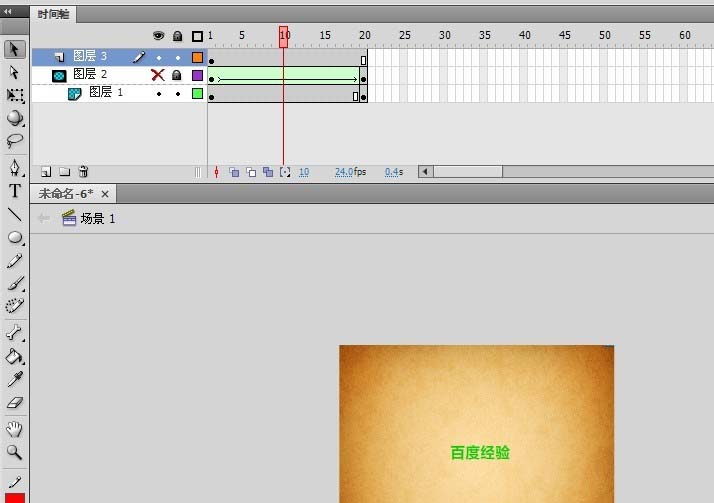The width and height of the screenshot is (714, 503).
Task: Select layer 图层 3
Action: (90, 56)
